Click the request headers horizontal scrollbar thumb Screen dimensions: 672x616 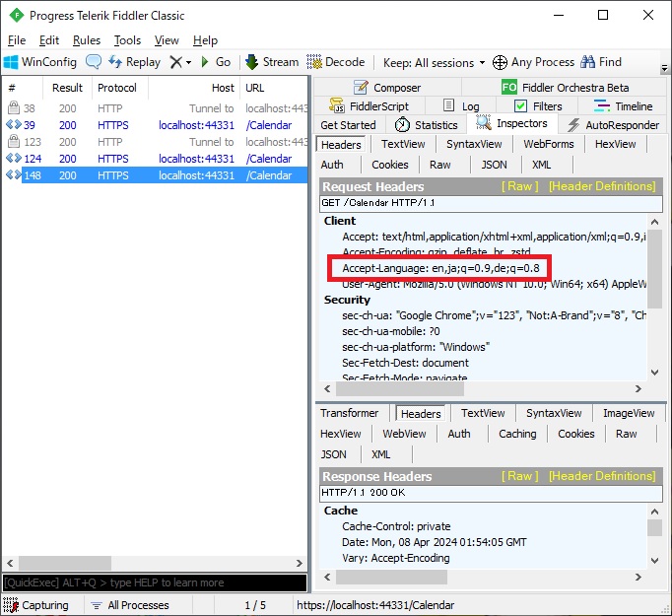point(399,388)
